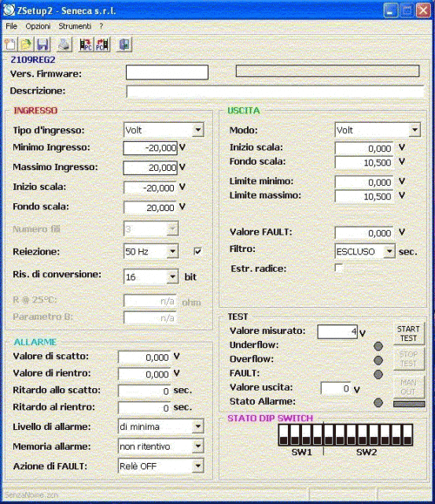Screen dimensions: 435x504
Task: Click the grey bar beside Stato Allarme
Action: point(409,404)
